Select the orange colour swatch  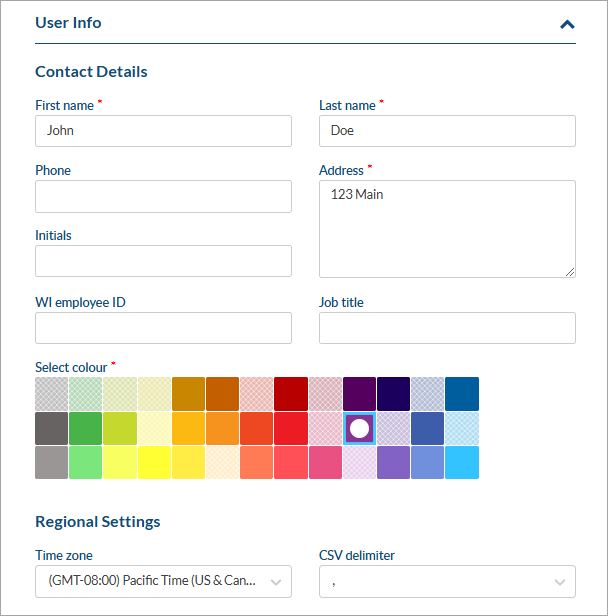[223, 428]
